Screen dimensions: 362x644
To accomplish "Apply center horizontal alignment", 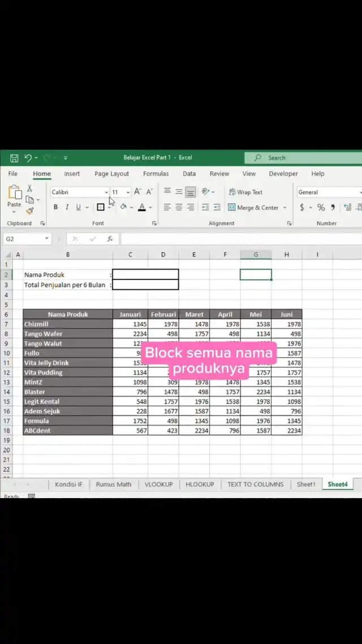I will coord(179,207).
